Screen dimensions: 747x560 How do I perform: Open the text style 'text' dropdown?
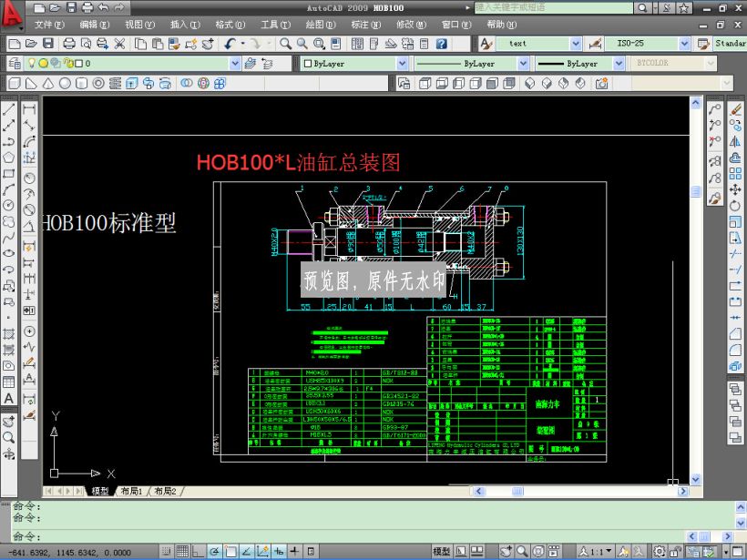576,44
